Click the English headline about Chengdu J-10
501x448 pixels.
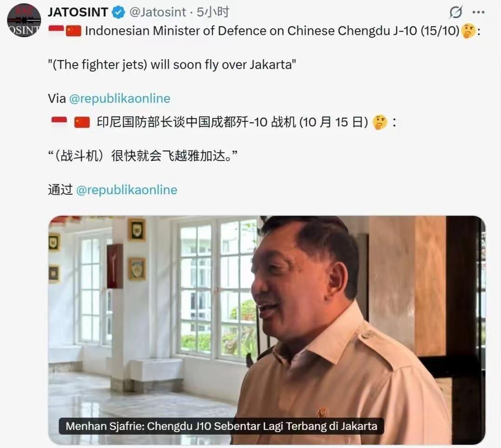coord(272,31)
